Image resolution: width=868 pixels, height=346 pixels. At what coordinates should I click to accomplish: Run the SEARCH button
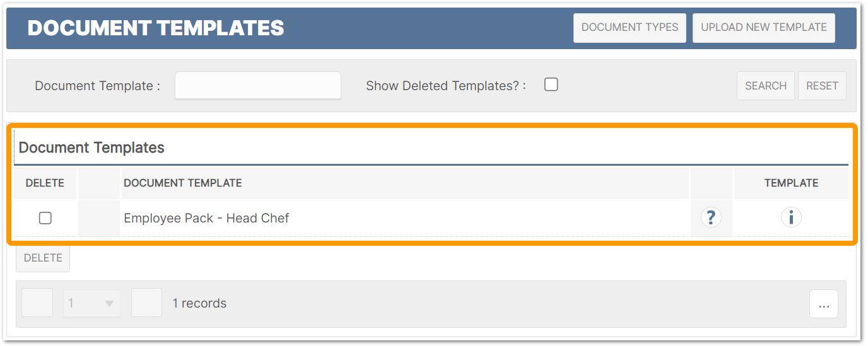[x=766, y=86]
